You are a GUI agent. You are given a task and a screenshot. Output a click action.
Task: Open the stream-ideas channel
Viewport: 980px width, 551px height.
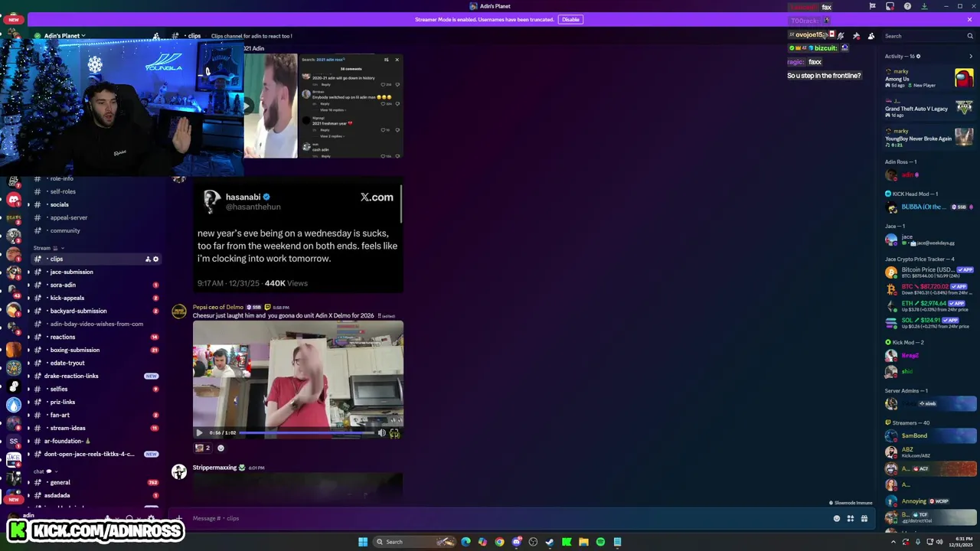pyautogui.click(x=97, y=429)
